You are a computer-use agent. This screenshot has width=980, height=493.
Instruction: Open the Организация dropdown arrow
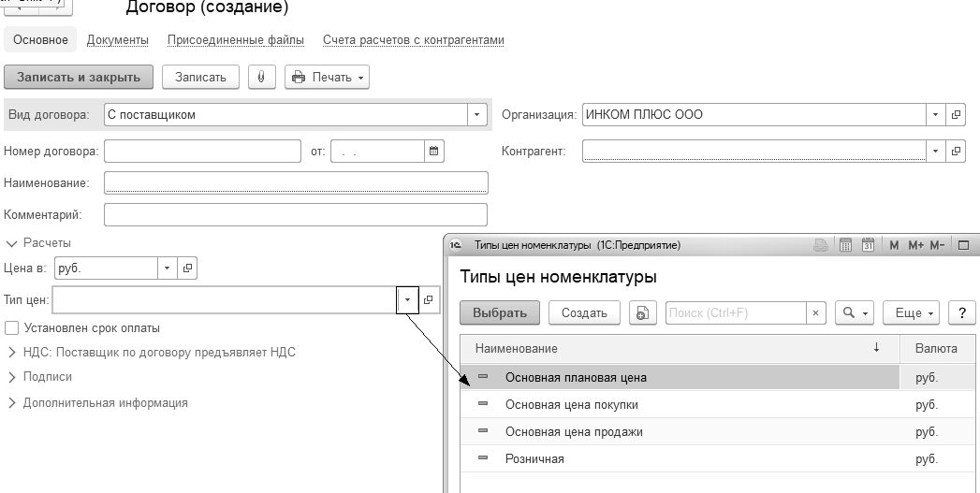click(x=936, y=115)
